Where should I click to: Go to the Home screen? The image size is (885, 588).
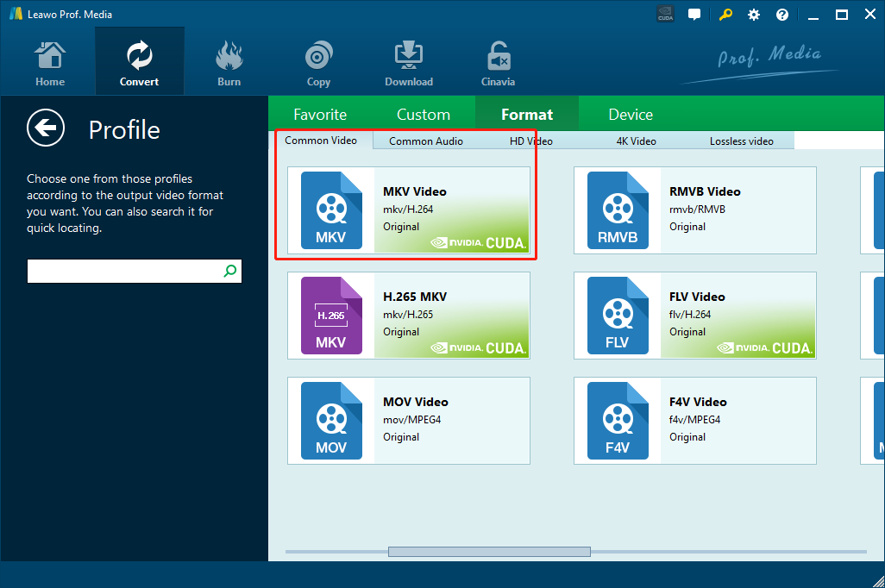click(x=50, y=64)
